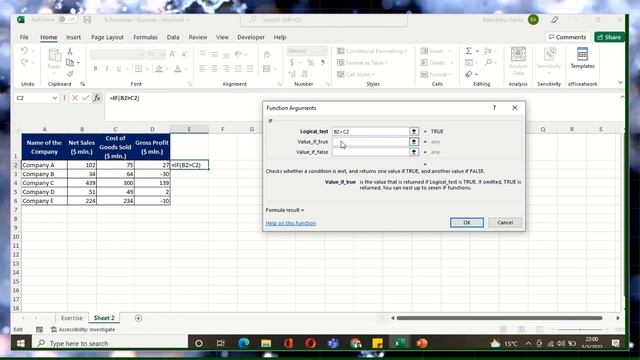Image resolution: width=640 pixels, height=360 pixels.
Task: Click the Fill Color bucket swatch
Action: click(x=159, y=69)
